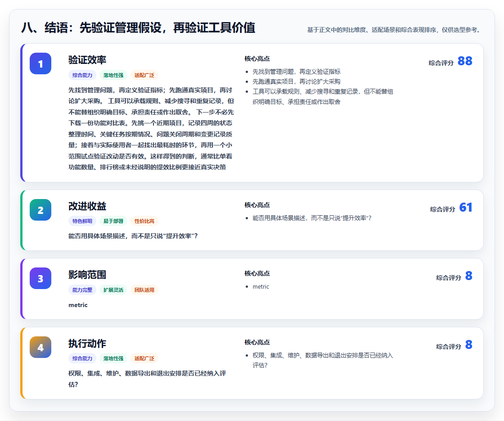
Task: Click score 8 in 影响范围 card
Action: pos(468,276)
